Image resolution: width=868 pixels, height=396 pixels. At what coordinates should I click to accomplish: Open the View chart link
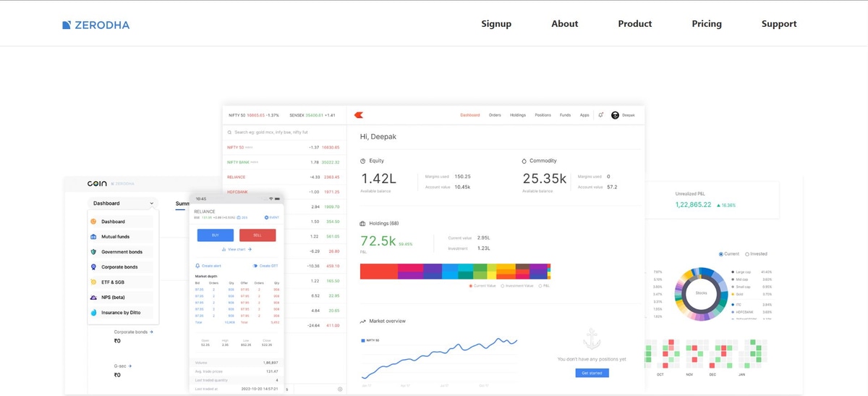237,249
